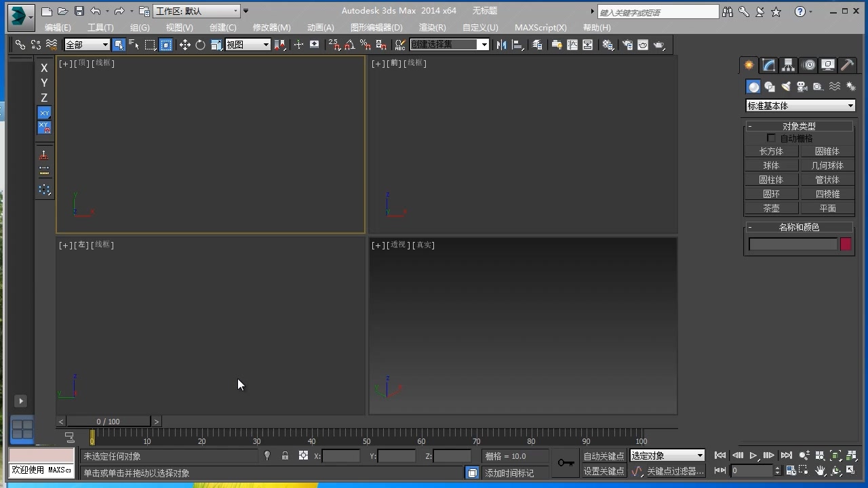This screenshot has height=488, width=868.
Task: Undo the last action
Action: tap(96, 12)
